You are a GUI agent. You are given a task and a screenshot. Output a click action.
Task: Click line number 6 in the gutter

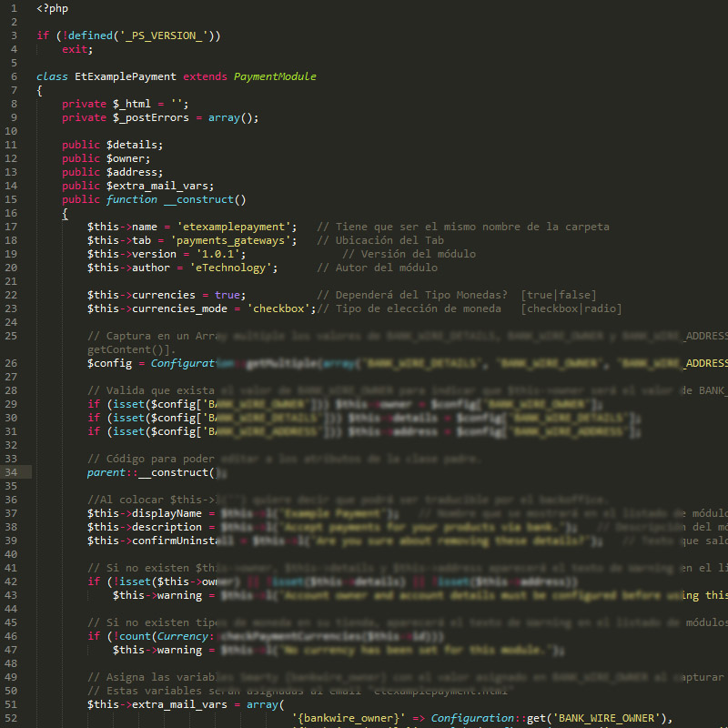14,76
